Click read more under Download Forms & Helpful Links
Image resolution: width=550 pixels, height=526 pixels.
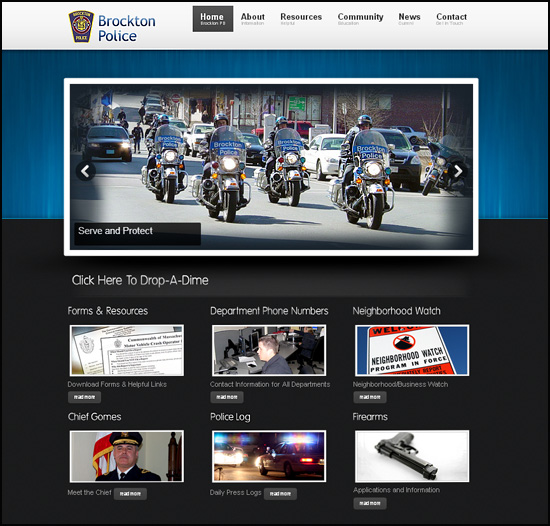[85, 397]
